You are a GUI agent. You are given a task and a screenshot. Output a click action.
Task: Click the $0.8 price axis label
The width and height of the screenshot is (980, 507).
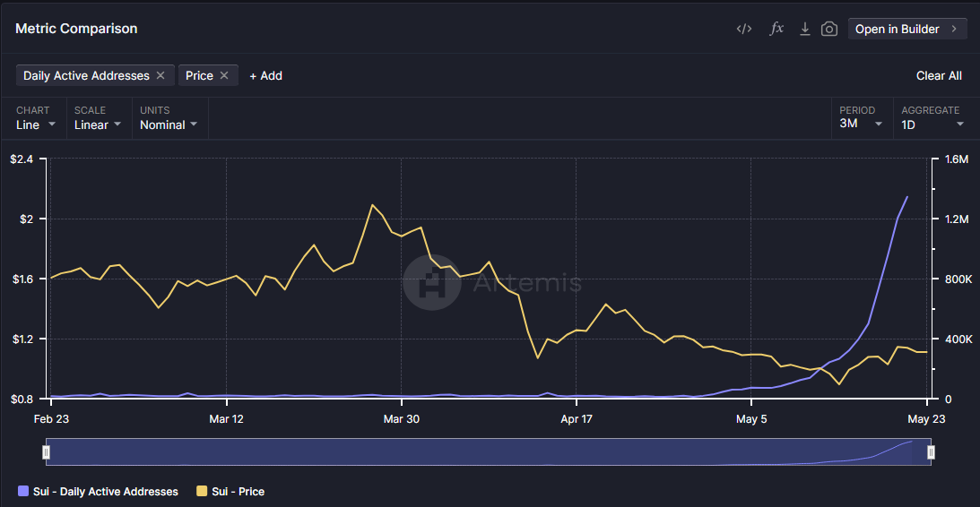tap(21, 399)
